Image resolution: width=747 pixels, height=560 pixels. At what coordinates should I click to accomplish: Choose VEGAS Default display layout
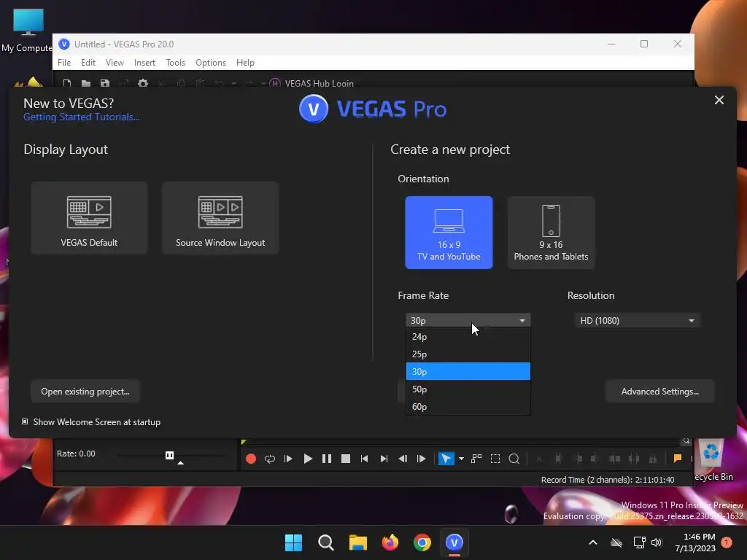coord(89,217)
